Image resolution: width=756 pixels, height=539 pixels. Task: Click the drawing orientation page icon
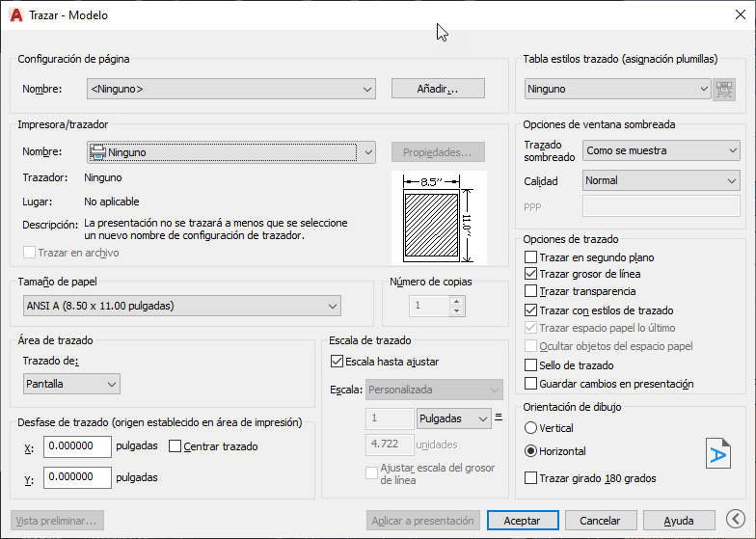(717, 453)
